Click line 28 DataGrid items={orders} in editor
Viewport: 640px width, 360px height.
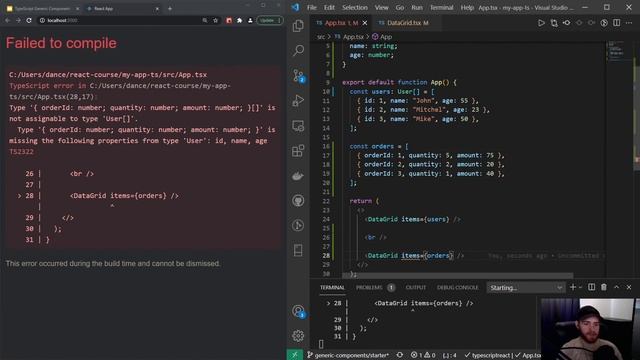pos(415,256)
